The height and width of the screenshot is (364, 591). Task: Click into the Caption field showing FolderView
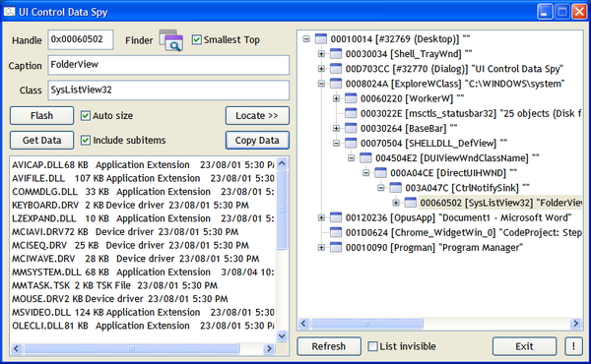coord(168,65)
